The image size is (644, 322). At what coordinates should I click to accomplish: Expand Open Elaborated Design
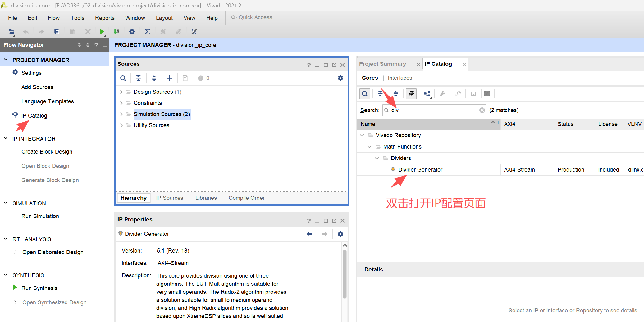16,252
